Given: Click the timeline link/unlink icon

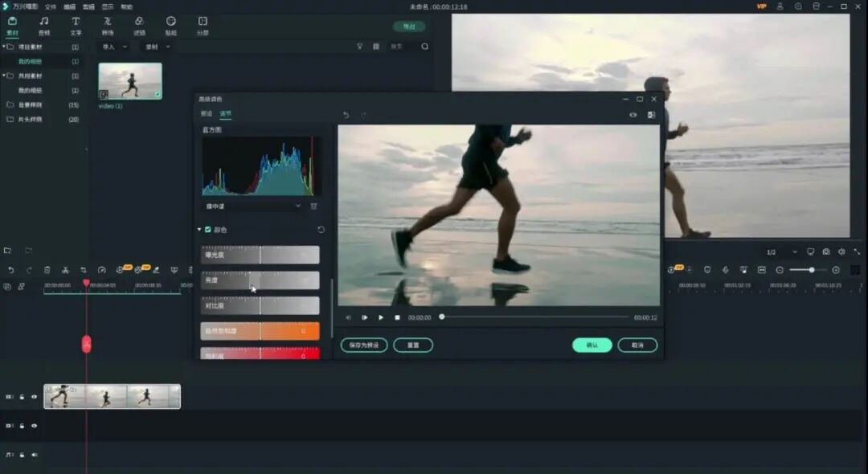Looking at the screenshot, I should pyautogui.click(x=22, y=287).
